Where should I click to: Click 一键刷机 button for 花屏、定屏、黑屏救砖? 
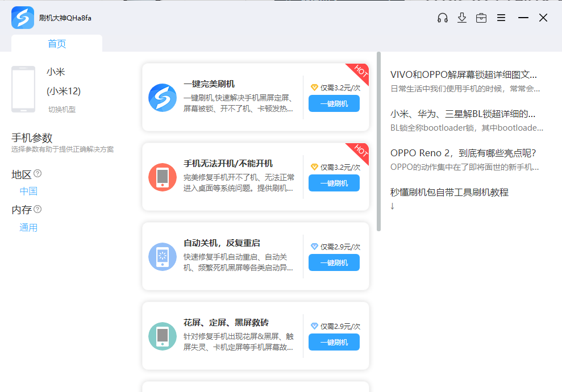[334, 342]
